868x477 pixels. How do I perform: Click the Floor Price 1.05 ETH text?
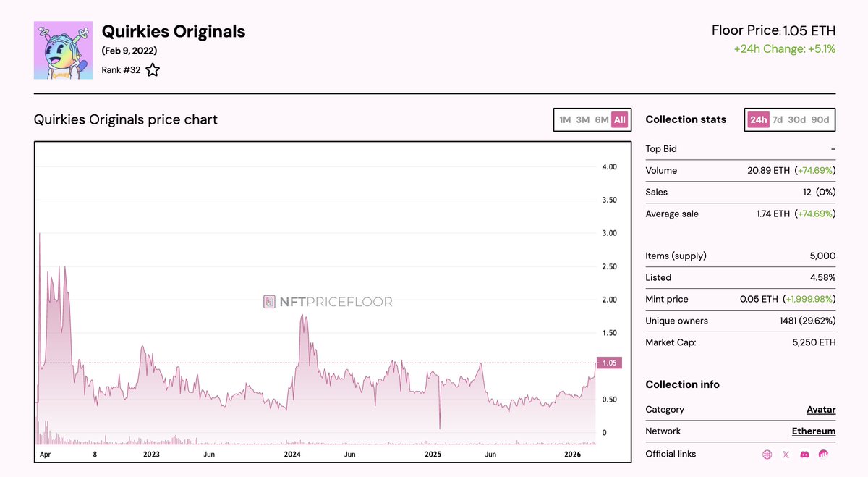[x=774, y=31]
